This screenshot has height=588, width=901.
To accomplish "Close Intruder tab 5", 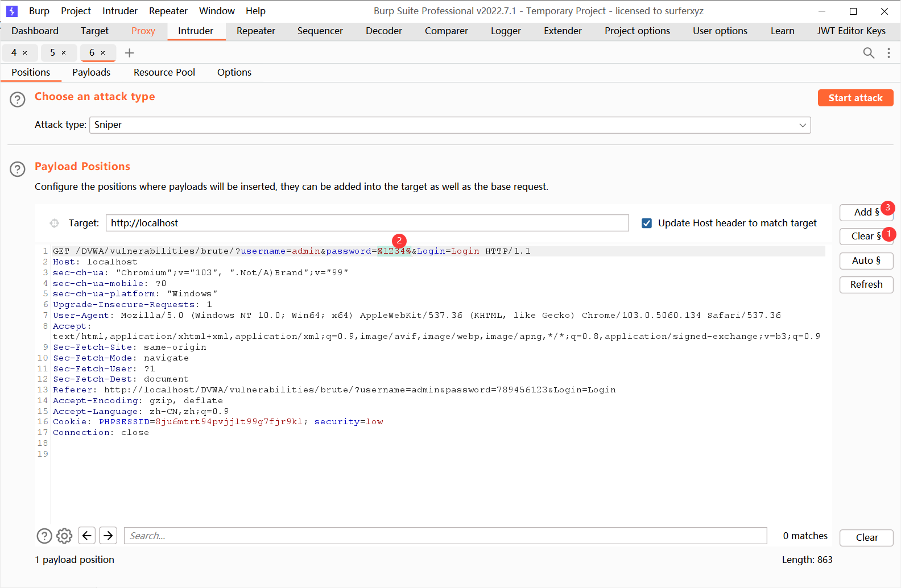I will tap(64, 53).
